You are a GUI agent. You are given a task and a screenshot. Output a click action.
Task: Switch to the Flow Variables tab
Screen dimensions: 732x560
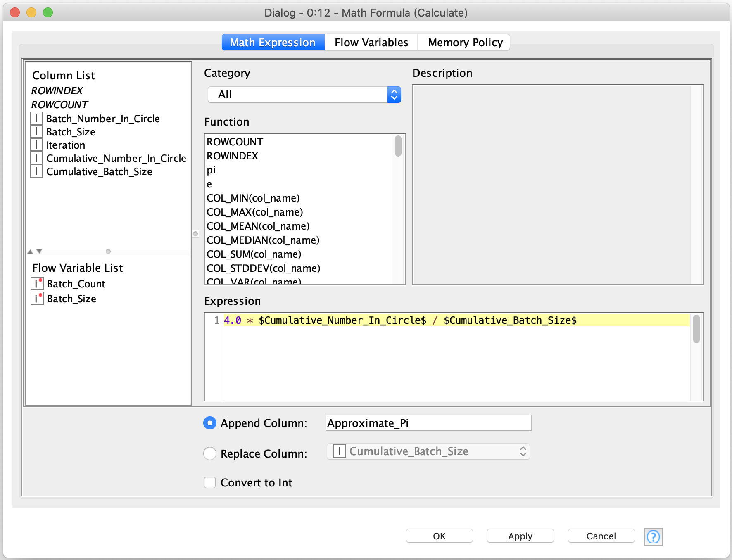coord(371,42)
